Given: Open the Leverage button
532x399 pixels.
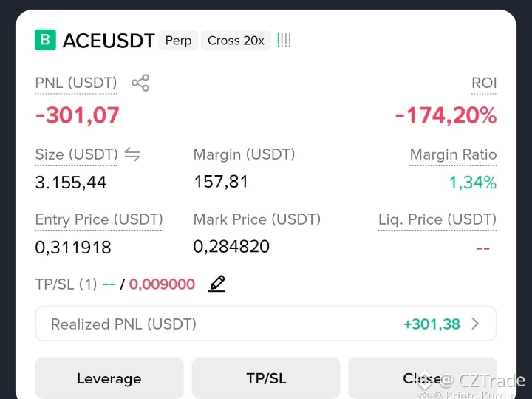Looking at the screenshot, I should coord(109,378).
